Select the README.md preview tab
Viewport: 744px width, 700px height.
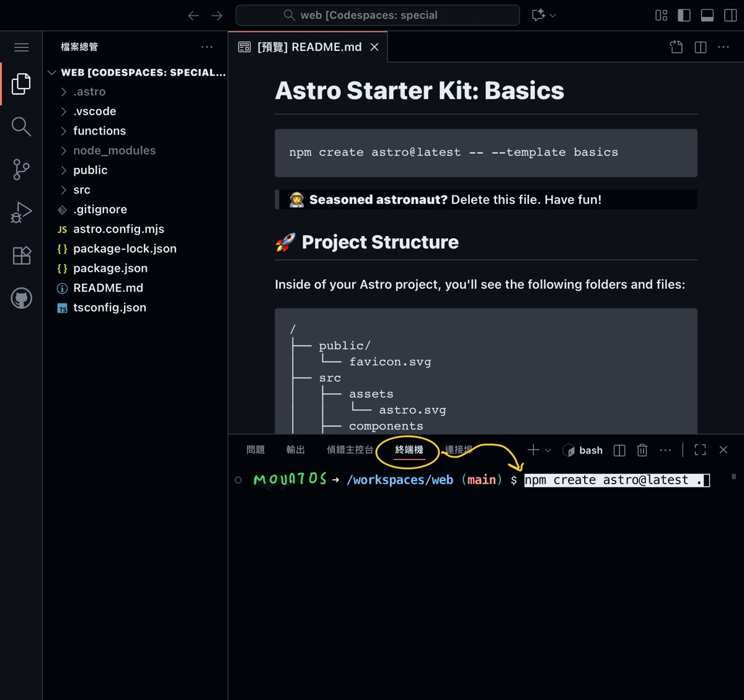pyautogui.click(x=308, y=47)
